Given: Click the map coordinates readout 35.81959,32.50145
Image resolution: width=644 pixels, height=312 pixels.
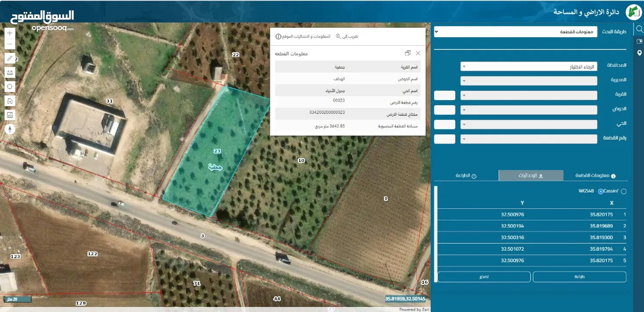Looking at the screenshot, I should tap(405, 299).
